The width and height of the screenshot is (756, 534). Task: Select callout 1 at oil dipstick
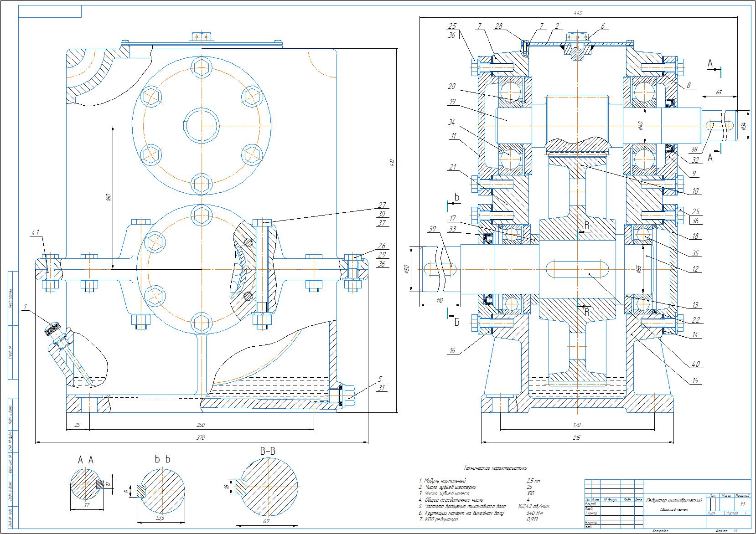point(26,307)
